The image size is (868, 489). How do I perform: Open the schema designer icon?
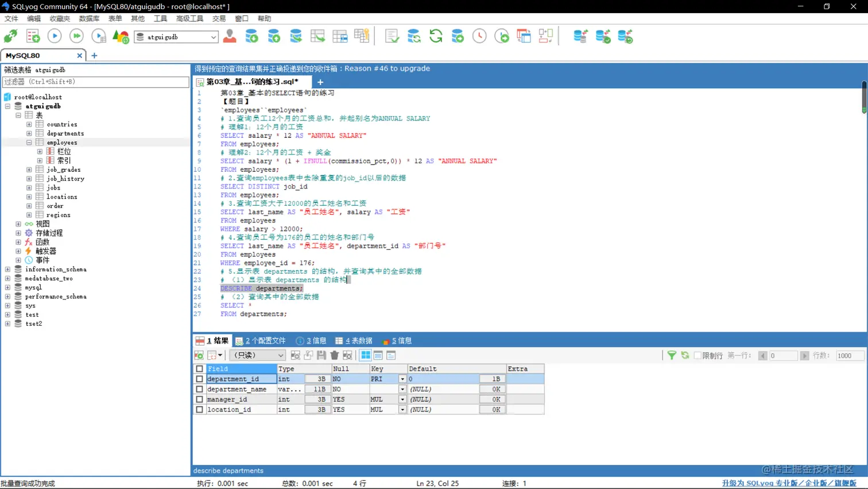click(546, 36)
